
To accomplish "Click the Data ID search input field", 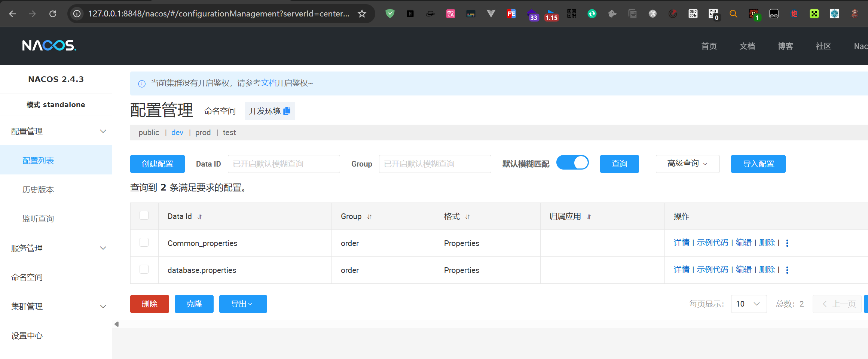I will (284, 164).
